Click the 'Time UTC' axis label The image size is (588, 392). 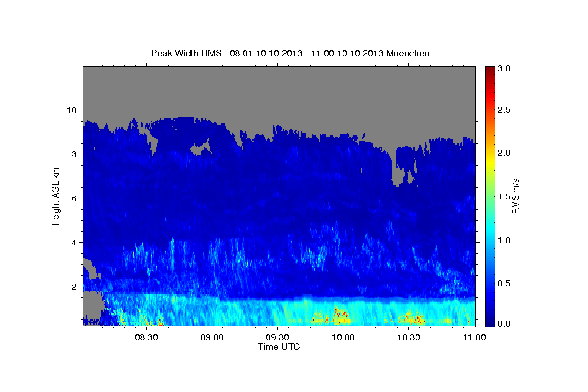[x=279, y=347]
